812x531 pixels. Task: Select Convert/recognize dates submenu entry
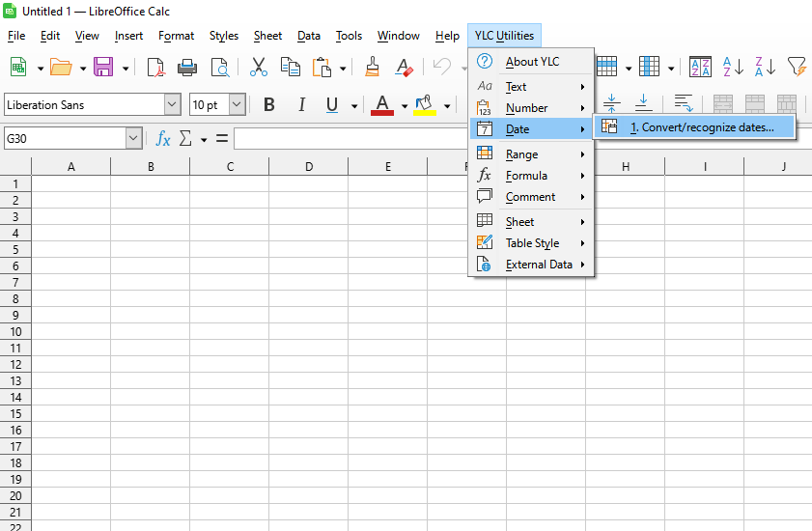pyautogui.click(x=701, y=127)
